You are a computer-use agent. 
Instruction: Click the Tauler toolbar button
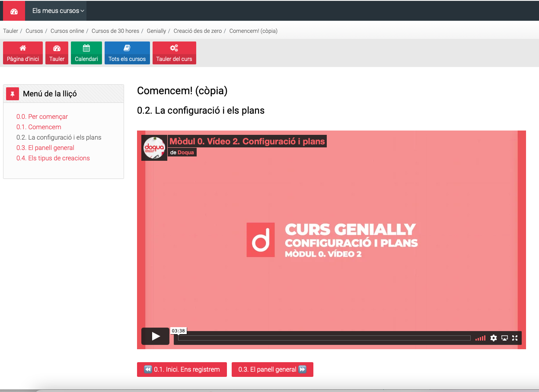click(57, 53)
